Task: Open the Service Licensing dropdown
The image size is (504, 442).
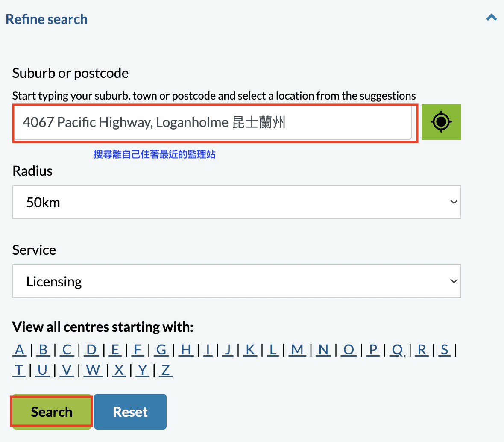Action: coord(237,281)
